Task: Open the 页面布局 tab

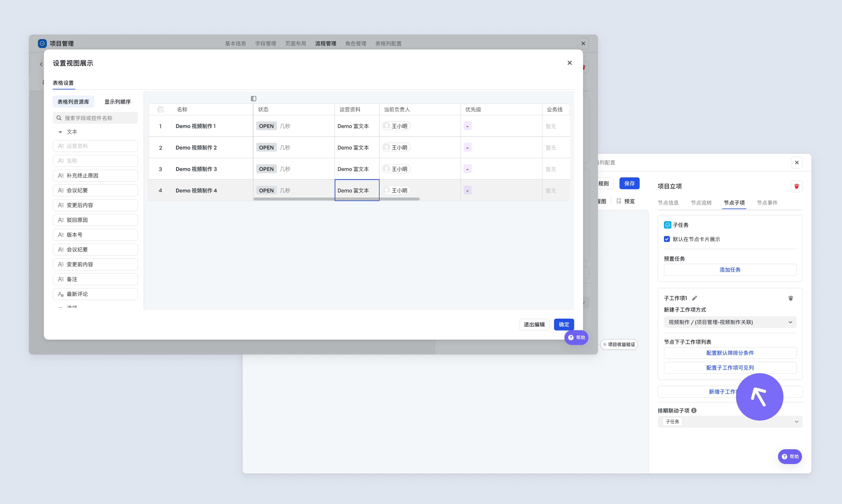Action: point(296,44)
